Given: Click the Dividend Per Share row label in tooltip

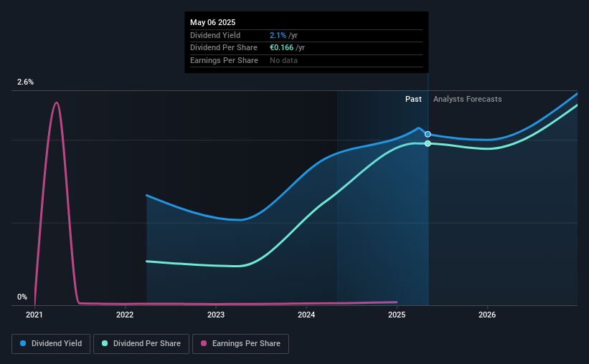Looking at the screenshot, I should (224, 48).
